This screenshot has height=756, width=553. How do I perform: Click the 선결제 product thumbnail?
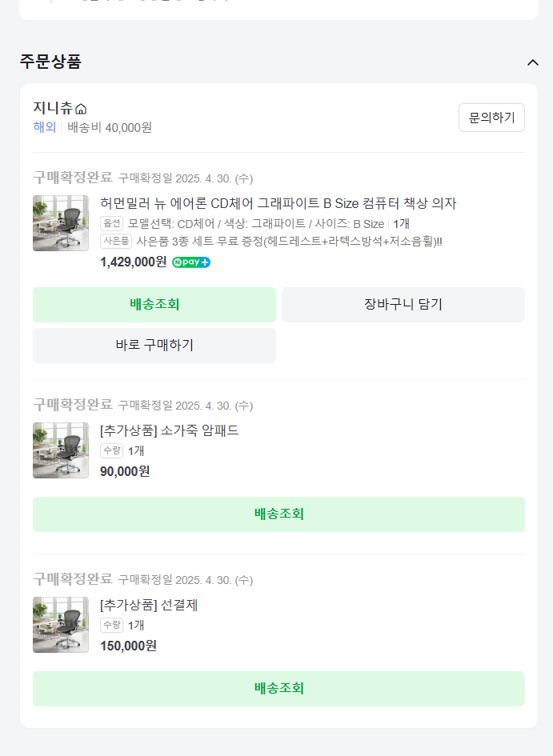click(x=61, y=625)
